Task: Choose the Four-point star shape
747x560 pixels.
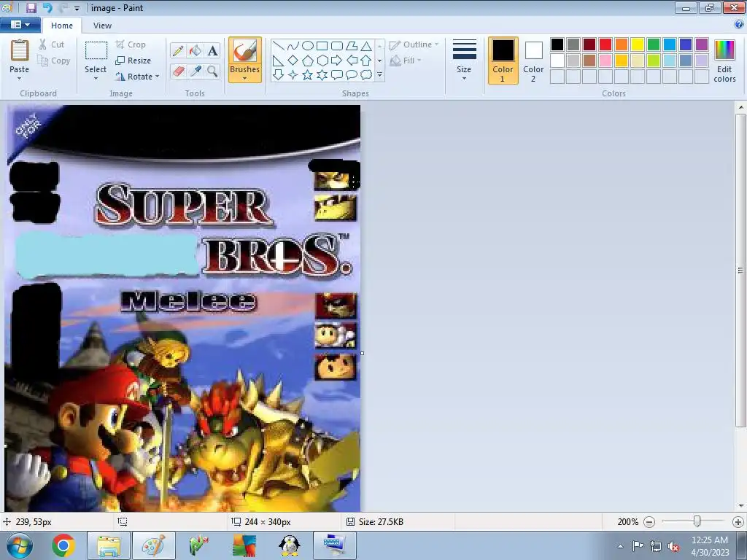Action: (x=293, y=75)
